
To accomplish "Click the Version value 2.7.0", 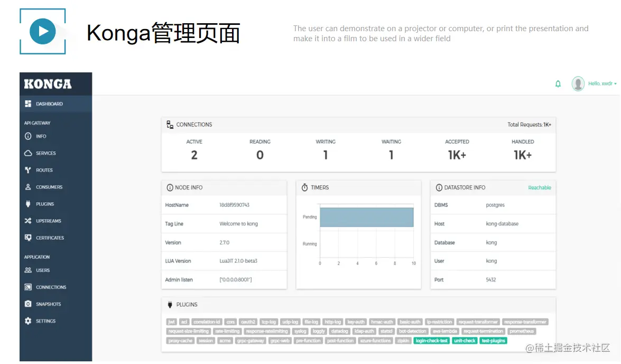I will (224, 242).
